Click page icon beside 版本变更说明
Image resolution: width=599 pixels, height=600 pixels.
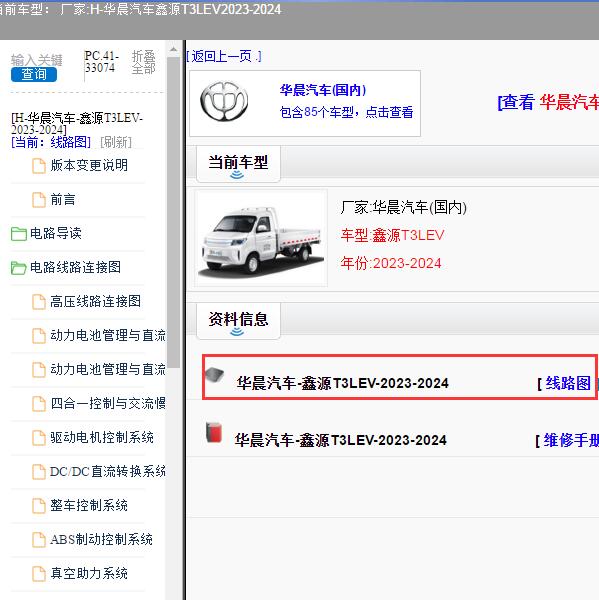point(39,166)
